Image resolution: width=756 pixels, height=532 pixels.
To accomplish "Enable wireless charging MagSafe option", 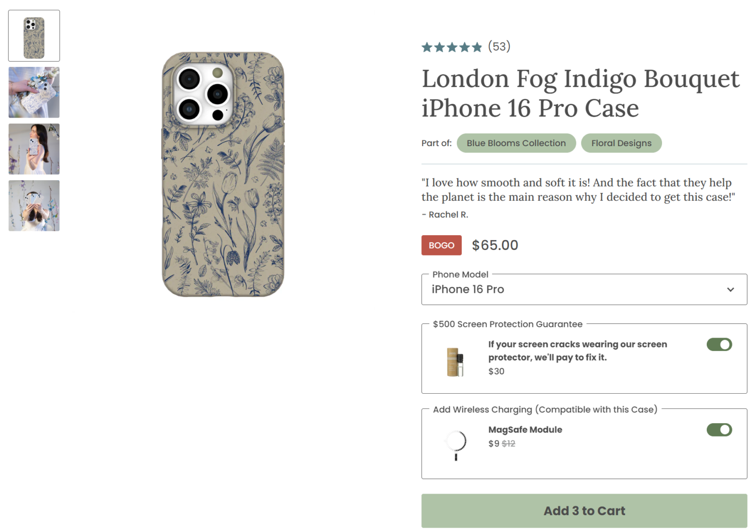I will (719, 430).
